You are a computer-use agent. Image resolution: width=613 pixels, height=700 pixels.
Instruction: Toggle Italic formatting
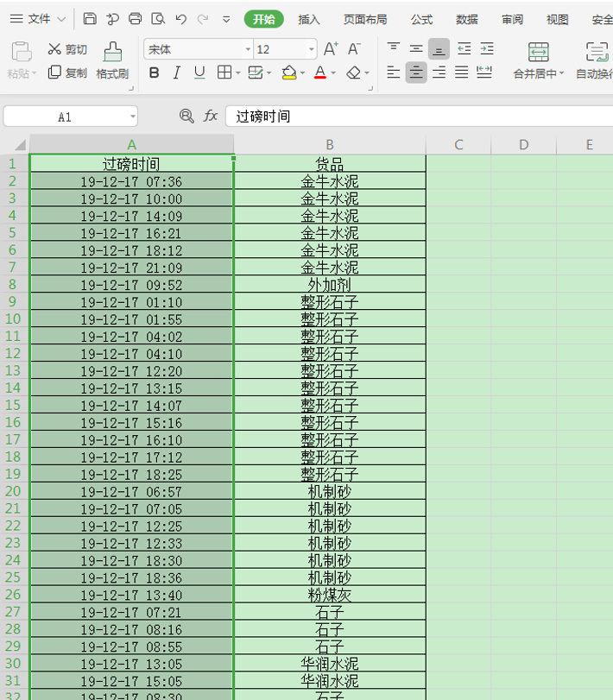(177, 73)
